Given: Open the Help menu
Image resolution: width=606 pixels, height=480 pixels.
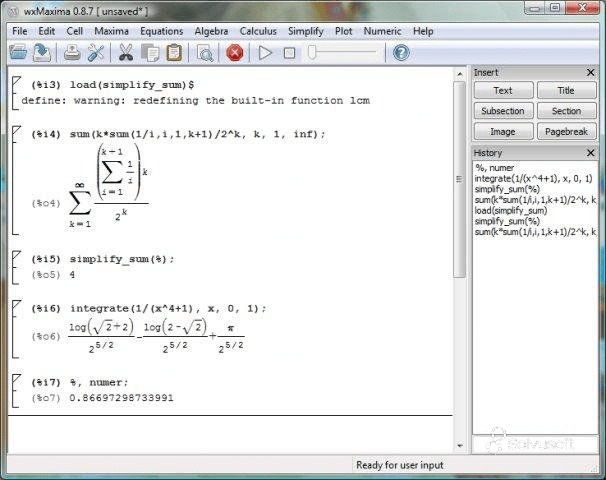Looking at the screenshot, I should tap(423, 31).
